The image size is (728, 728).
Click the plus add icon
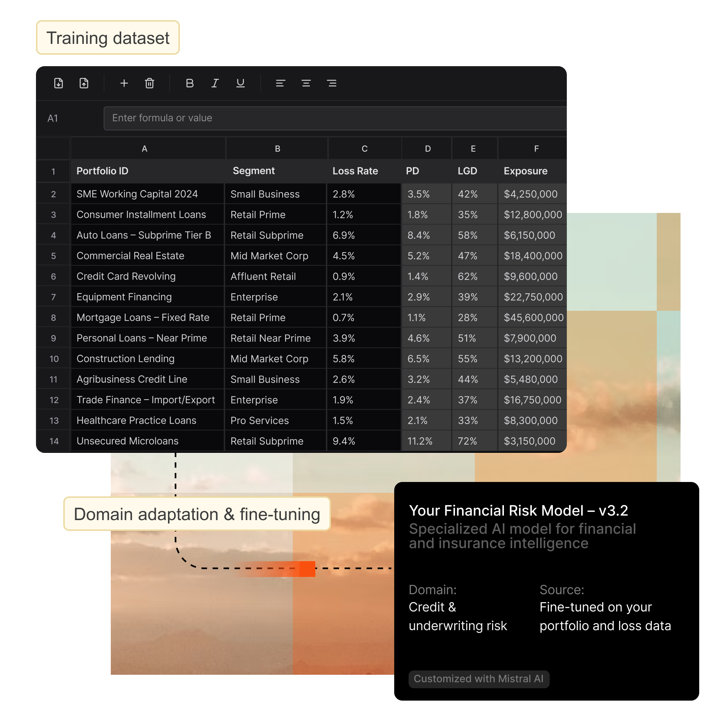[124, 83]
